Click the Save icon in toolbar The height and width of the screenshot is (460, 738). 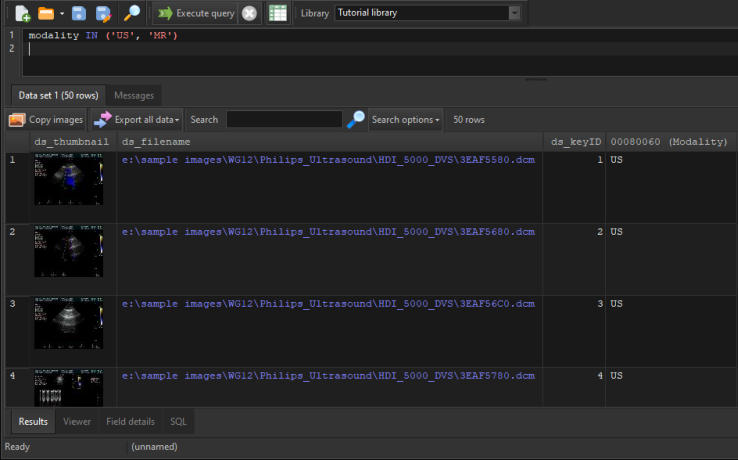(79, 13)
